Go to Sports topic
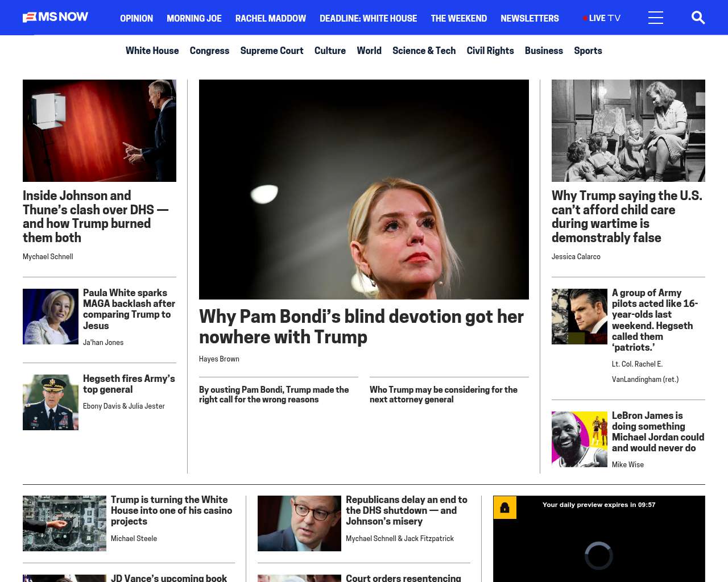Screen dimensions: 728x582 [588, 51]
